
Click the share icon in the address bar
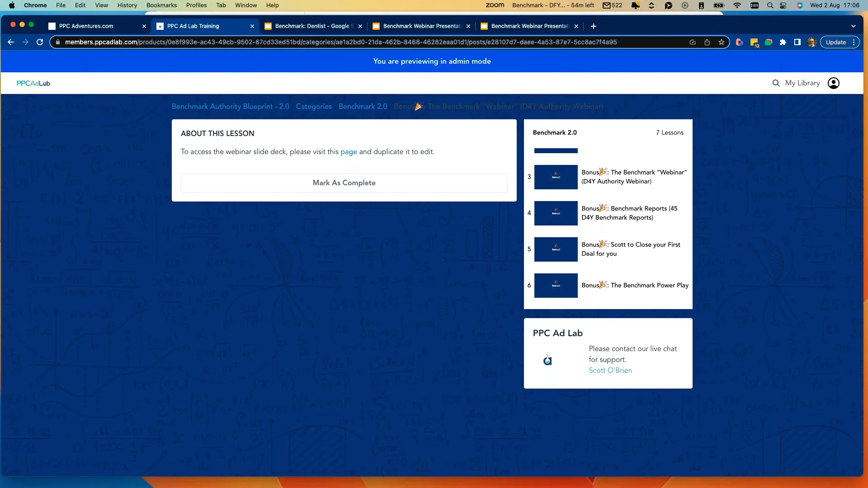pos(707,42)
